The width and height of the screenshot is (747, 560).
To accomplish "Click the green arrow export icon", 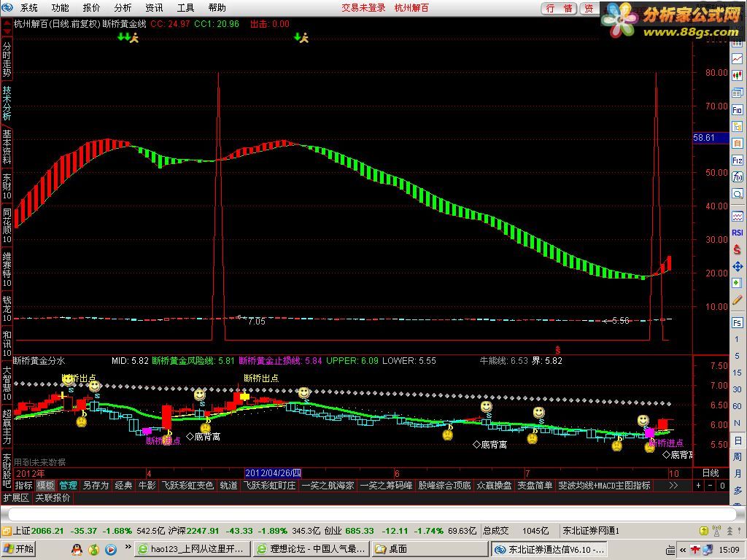I will click(x=737, y=283).
